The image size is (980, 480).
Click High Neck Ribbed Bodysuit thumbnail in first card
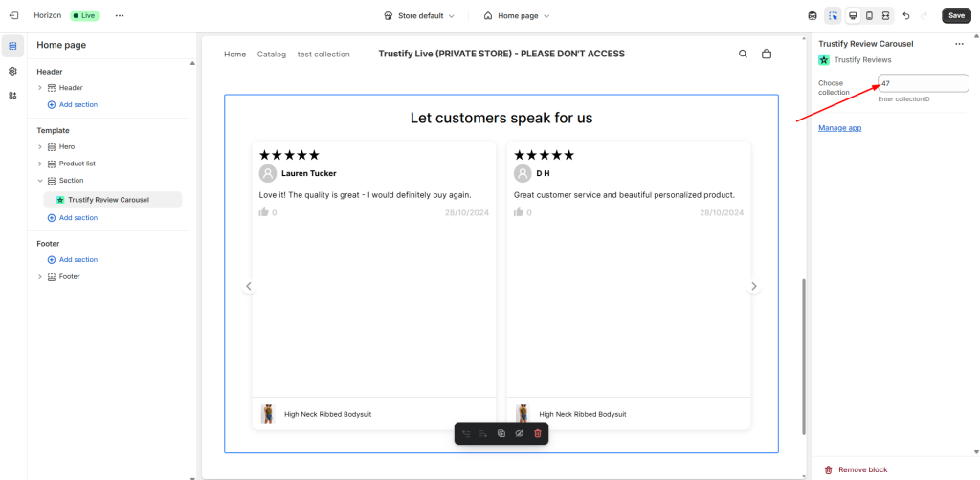point(268,414)
